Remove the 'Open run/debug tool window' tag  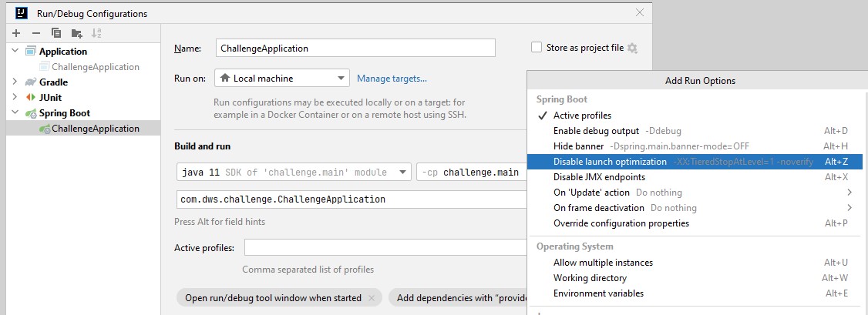[372, 298]
